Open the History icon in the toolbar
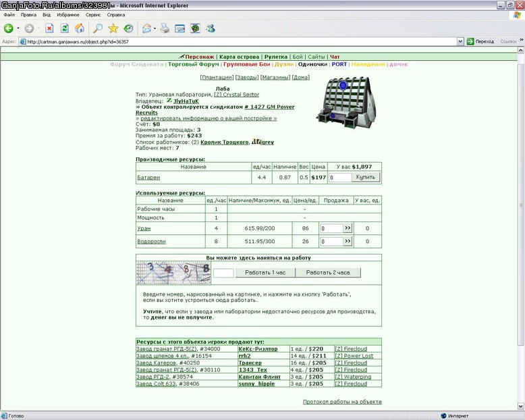 [129, 28]
